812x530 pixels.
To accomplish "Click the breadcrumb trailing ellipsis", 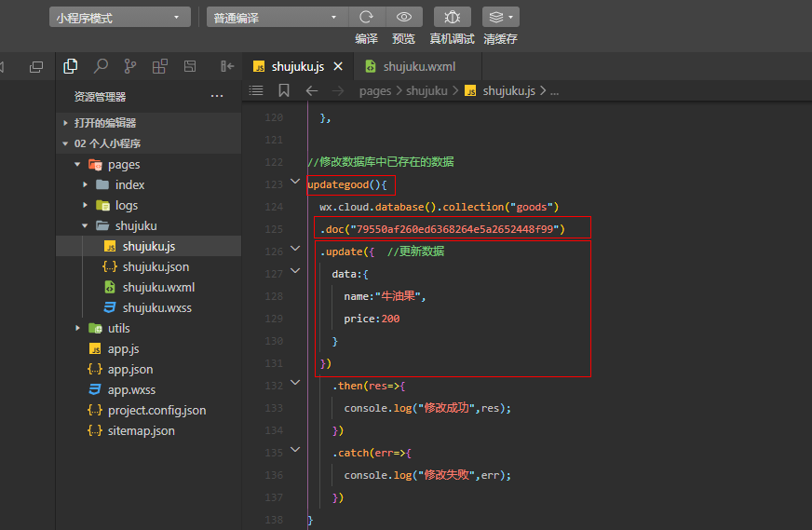I will [x=554, y=91].
